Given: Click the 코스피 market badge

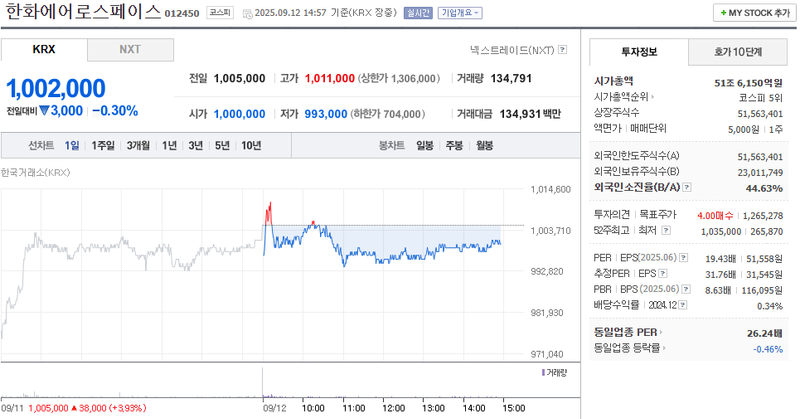Looking at the screenshot, I should [220, 13].
